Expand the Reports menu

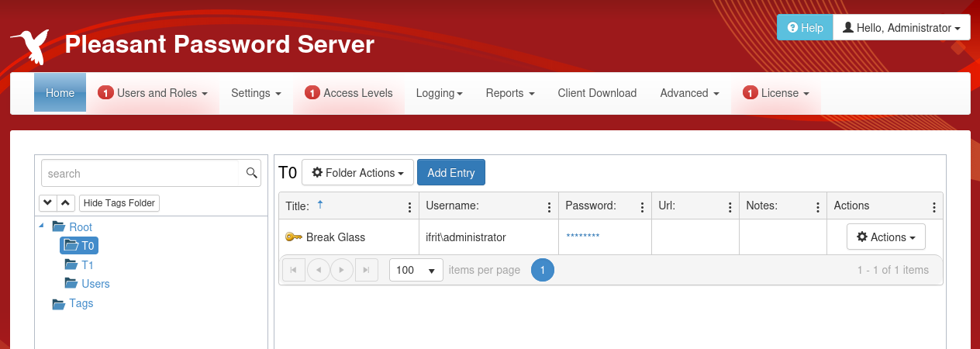510,93
